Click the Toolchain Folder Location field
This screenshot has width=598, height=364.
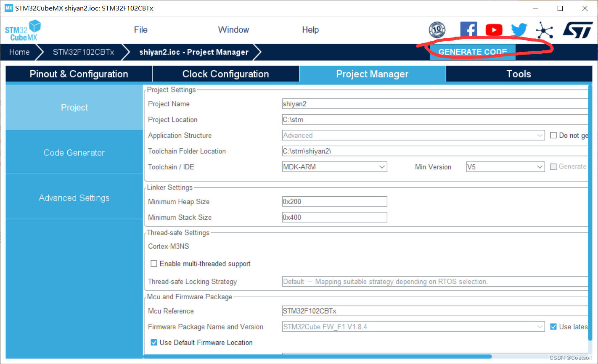(435, 151)
